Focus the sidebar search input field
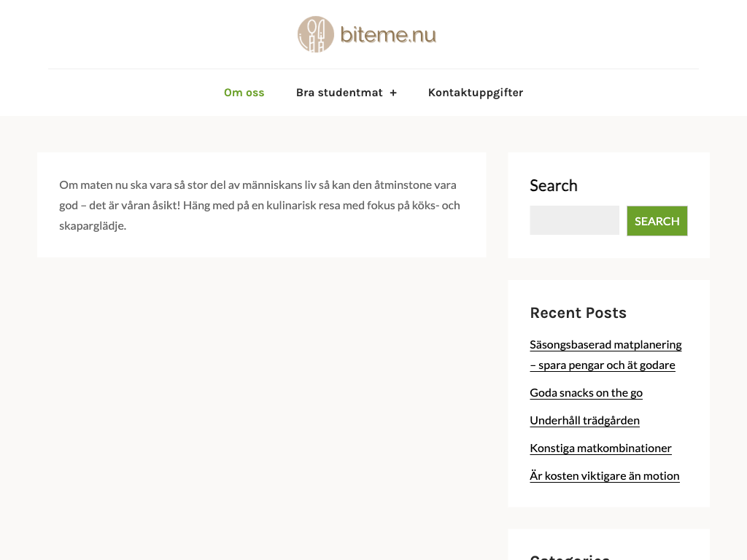This screenshot has height=560, width=747. click(574, 220)
